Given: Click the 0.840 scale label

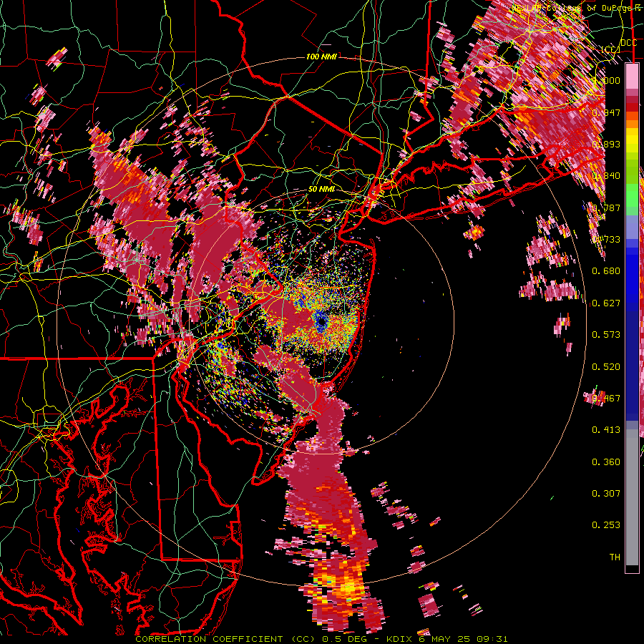Looking at the screenshot, I should [606, 176].
